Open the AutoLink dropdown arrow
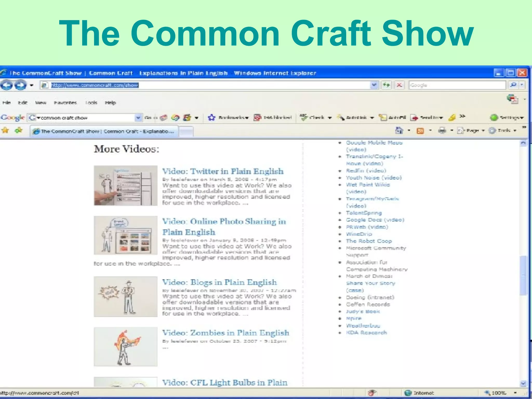Image resolution: width=532 pixels, height=399 pixels. [x=372, y=118]
